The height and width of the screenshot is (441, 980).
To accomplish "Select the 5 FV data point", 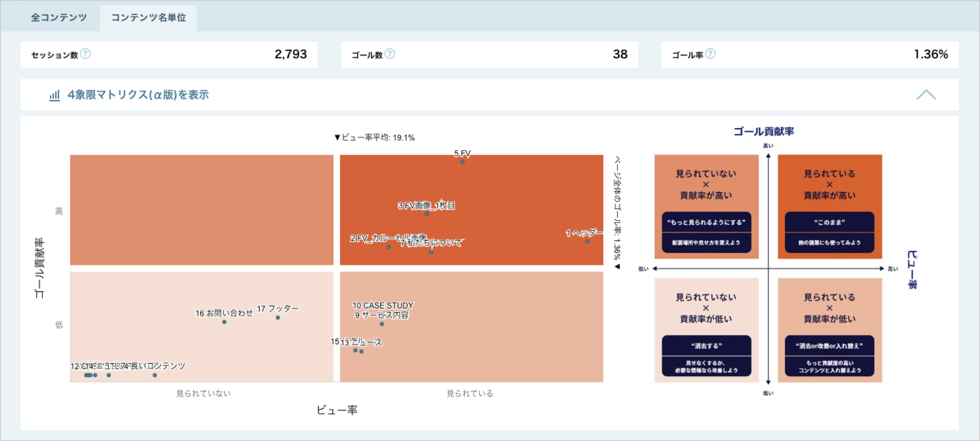I will pos(462,162).
